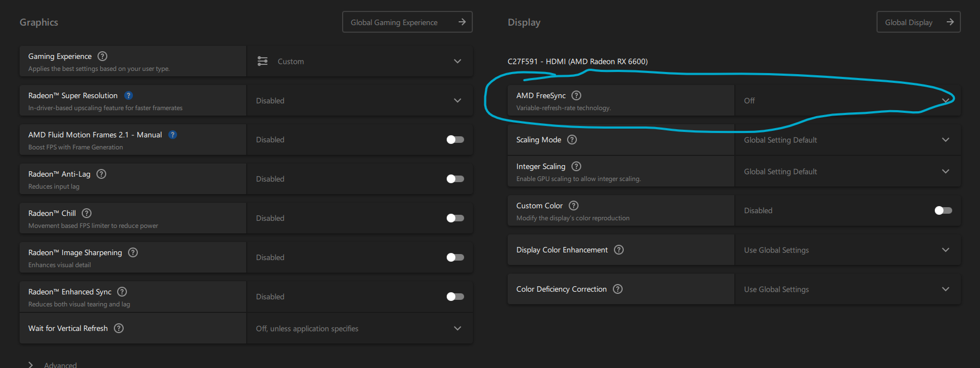The height and width of the screenshot is (368, 980).
Task: Click 'Boost FPS with Frame Generation' description
Action: click(x=76, y=147)
